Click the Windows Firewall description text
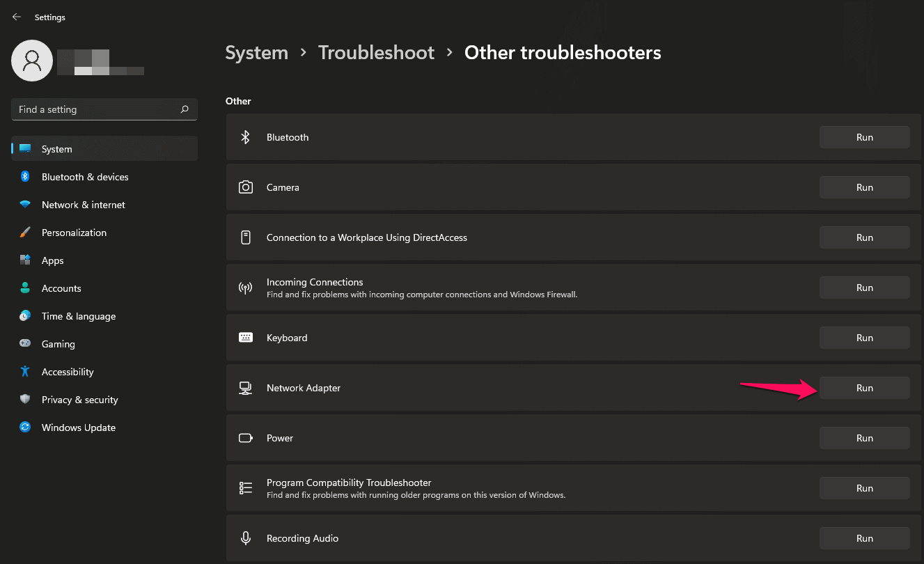This screenshot has height=564, width=924. (x=422, y=295)
